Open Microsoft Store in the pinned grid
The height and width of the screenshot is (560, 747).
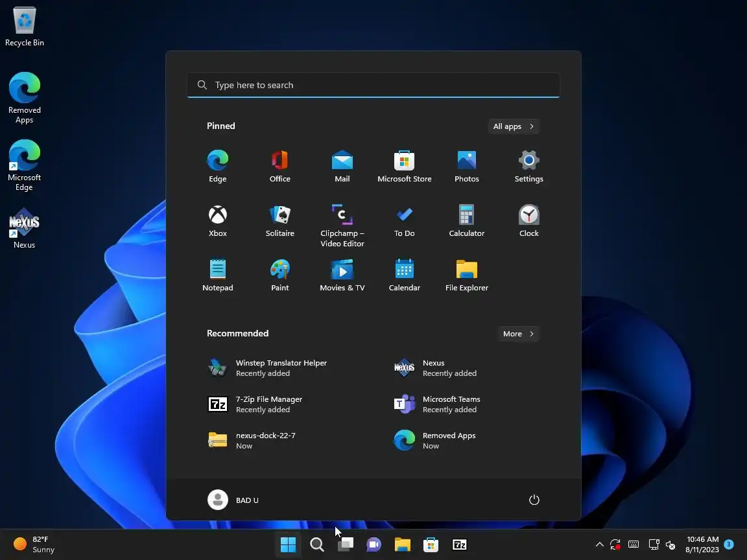(405, 166)
